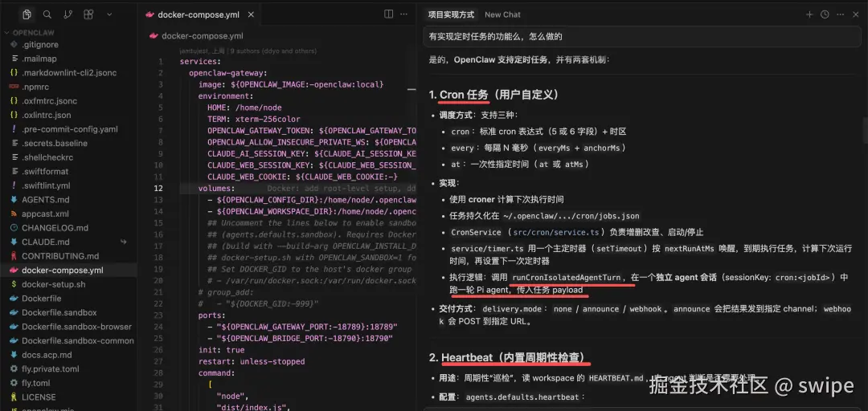Open the Explorer files view icon
Screen dimensions: 868x411
click(x=27, y=14)
